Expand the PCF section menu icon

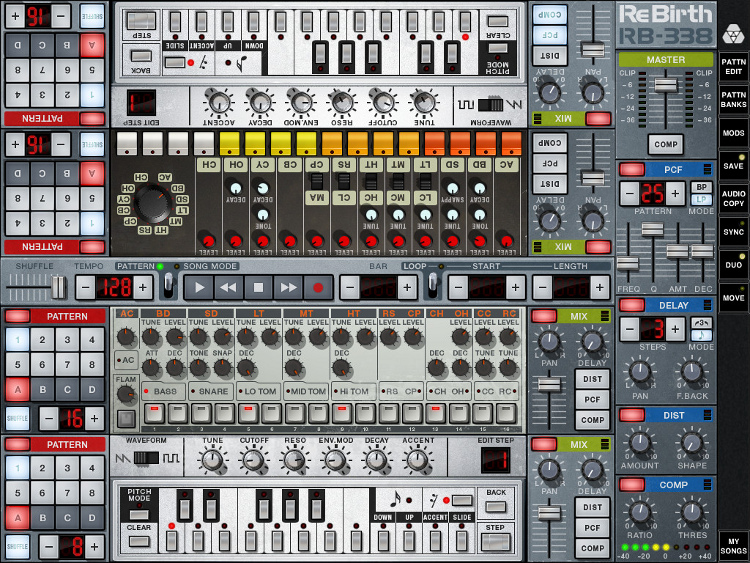click(707, 169)
